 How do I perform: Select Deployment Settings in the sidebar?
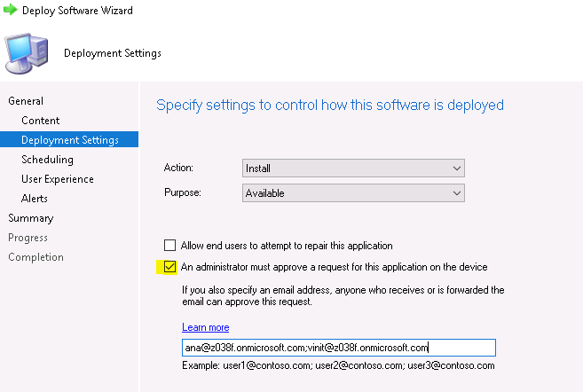tap(69, 140)
